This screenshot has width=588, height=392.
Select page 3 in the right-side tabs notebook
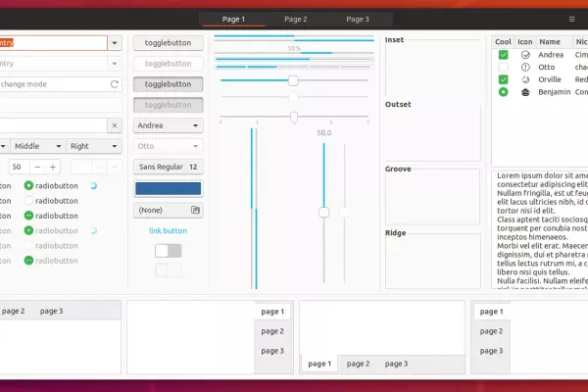[x=272, y=351]
